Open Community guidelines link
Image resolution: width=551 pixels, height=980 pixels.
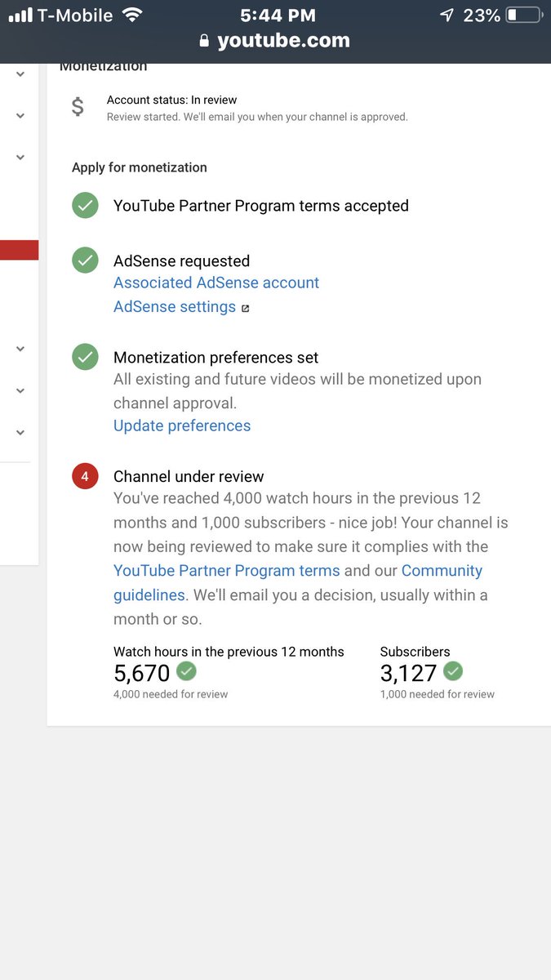coord(298,583)
